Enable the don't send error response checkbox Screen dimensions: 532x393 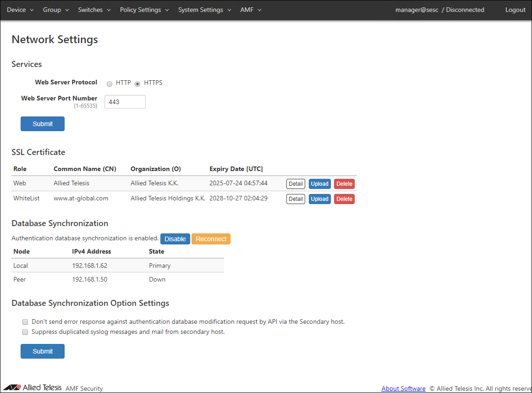pyautogui.click(x=25, y=322)
